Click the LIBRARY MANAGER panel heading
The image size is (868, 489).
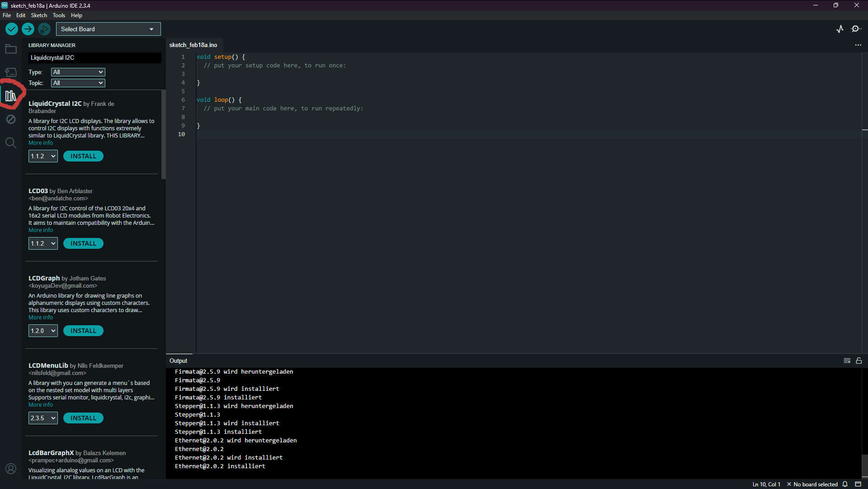(x=52, y=45)
